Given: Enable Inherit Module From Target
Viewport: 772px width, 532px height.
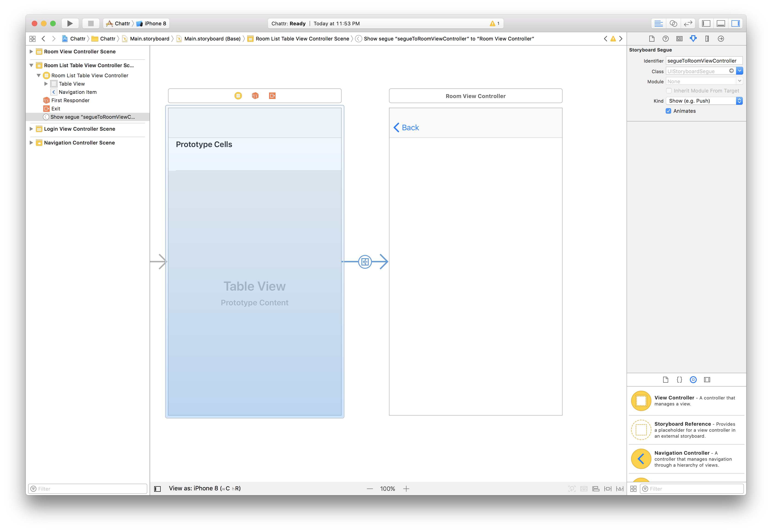Looking at the screenshot, I should tap(669, 90).
